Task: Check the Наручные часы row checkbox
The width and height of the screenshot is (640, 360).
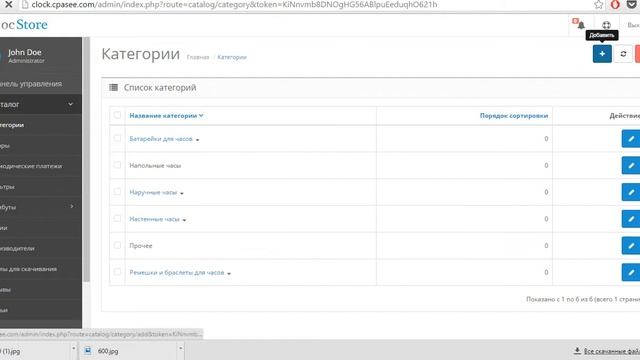Action: coord(118,192)
